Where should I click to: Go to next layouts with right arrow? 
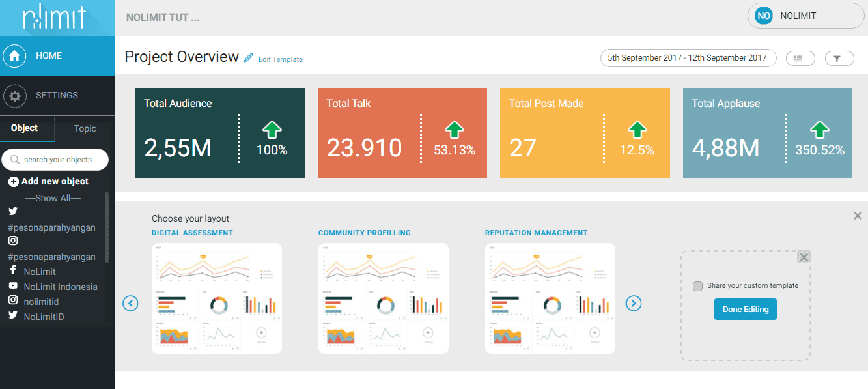tap(634, 303)
